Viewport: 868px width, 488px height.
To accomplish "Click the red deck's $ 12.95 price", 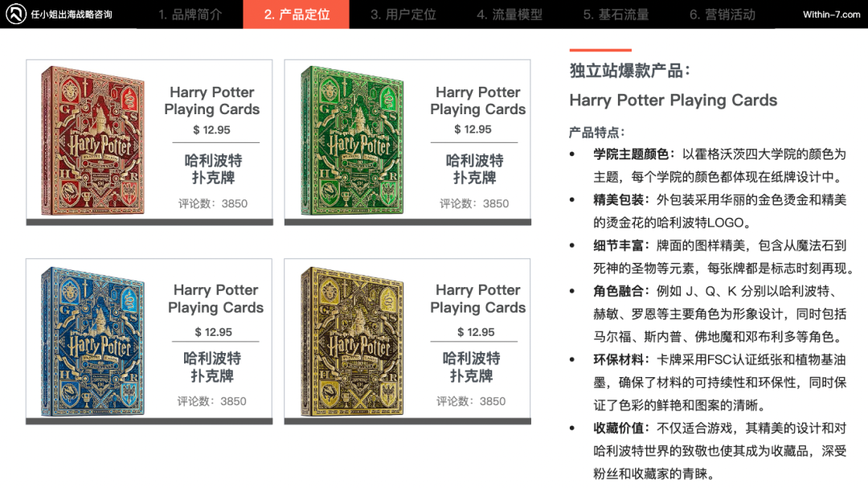I will pos(211,129).
